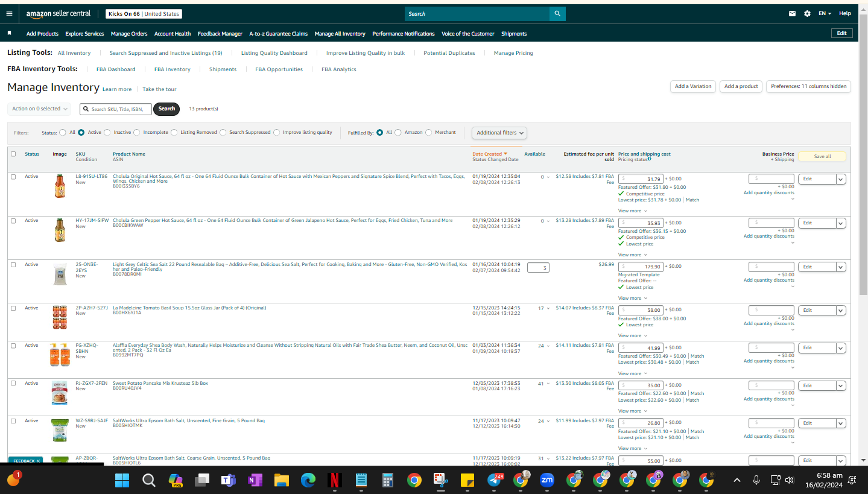Switch to the FBA Inventory tool tab
The image size is (868, 494).
pyautogui.click(x=173, y=69)
